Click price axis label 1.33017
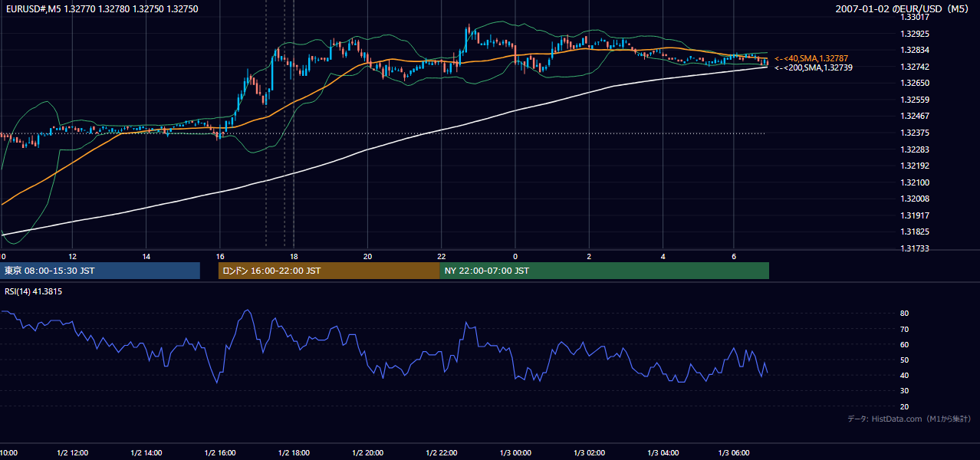980x460 pixels. click(915, 17)
